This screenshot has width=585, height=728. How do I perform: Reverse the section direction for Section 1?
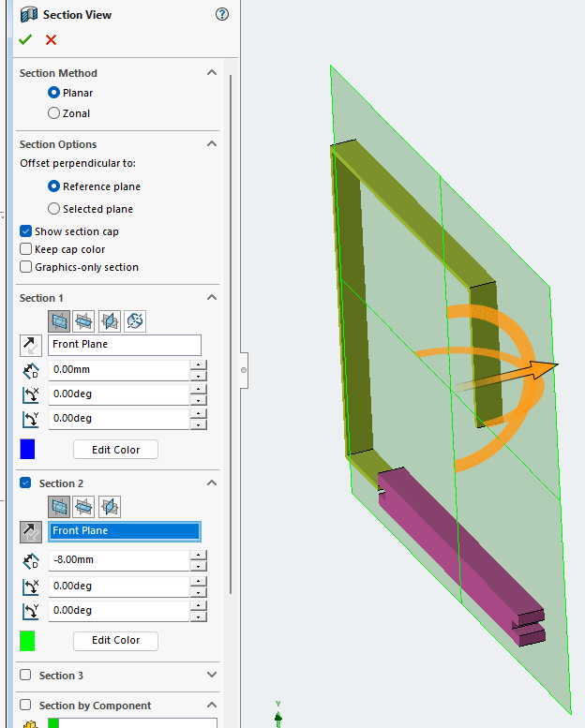(x=30, y=345)
